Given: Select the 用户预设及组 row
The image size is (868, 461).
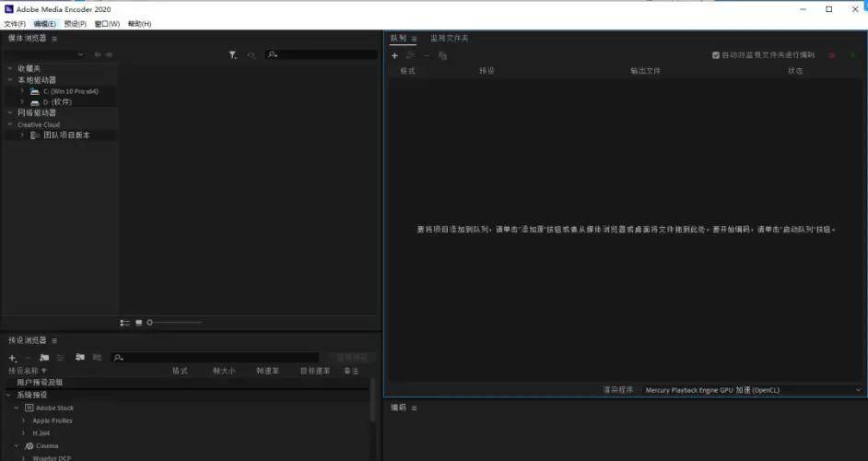Looking at the screenshot, I should (x=188, y=383).
